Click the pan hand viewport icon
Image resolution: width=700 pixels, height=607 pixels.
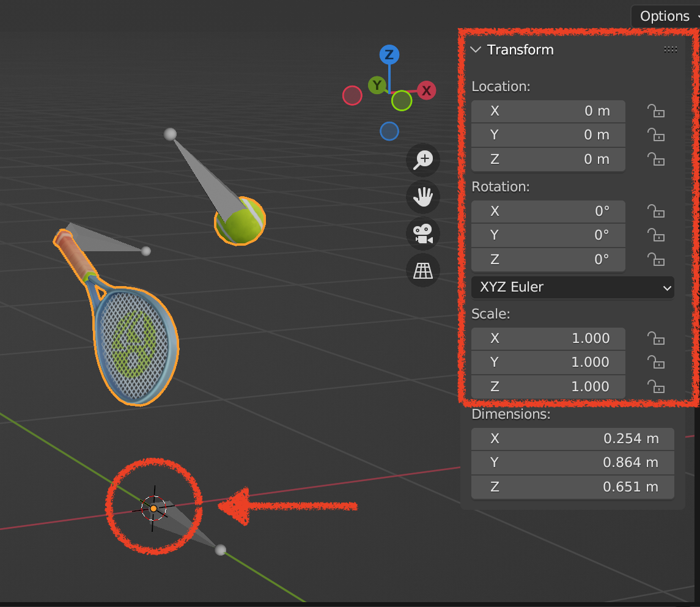pos(423,197)
